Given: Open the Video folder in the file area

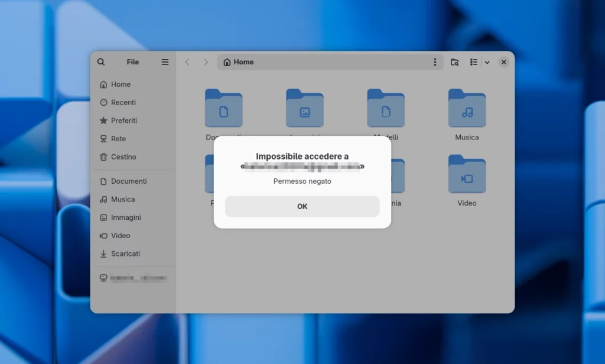Looking at the screenshot, I should coord(467,174).
